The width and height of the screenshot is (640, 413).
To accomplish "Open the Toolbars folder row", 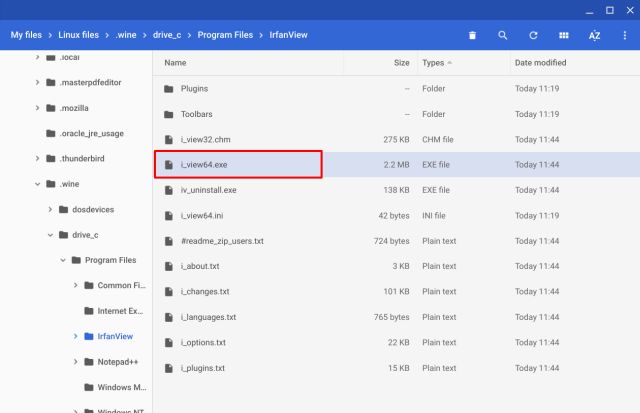I will click(x=196, y=114).
